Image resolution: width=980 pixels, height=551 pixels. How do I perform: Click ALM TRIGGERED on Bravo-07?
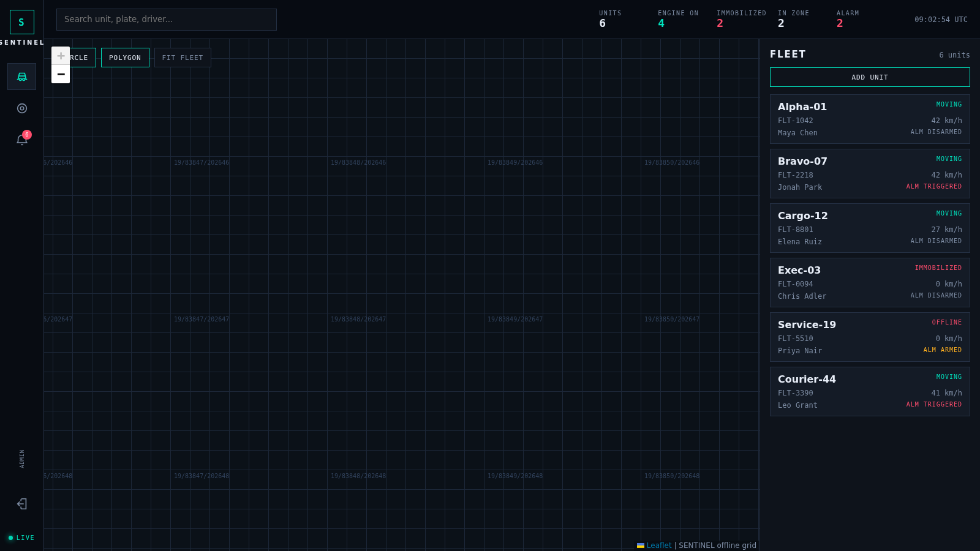coord(934,187)
